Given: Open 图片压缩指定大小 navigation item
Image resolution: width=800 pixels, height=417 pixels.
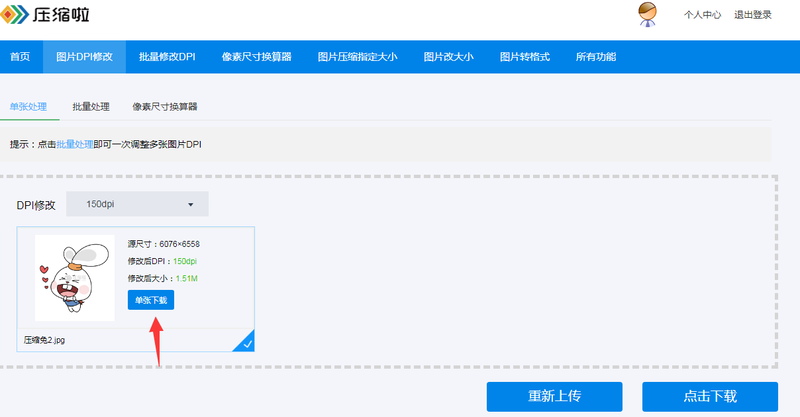Looking at the screenshot, I should (x=358, y=57).
